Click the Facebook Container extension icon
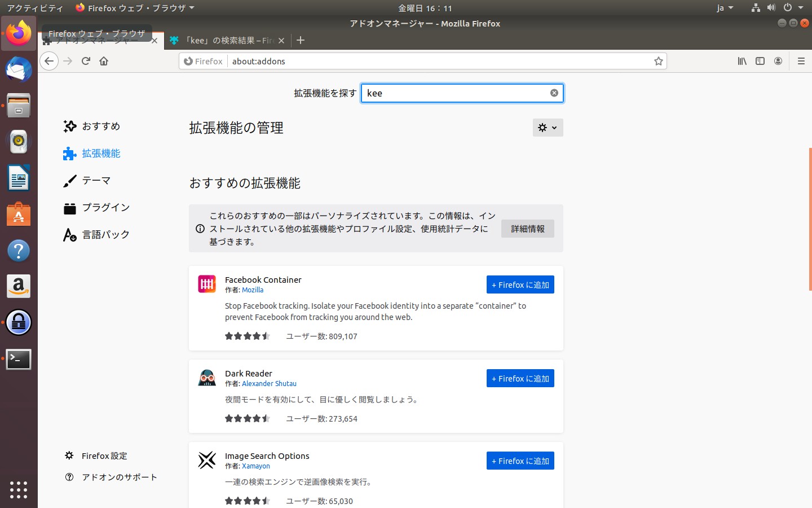The image size is (812, 508). pos(207,284)
